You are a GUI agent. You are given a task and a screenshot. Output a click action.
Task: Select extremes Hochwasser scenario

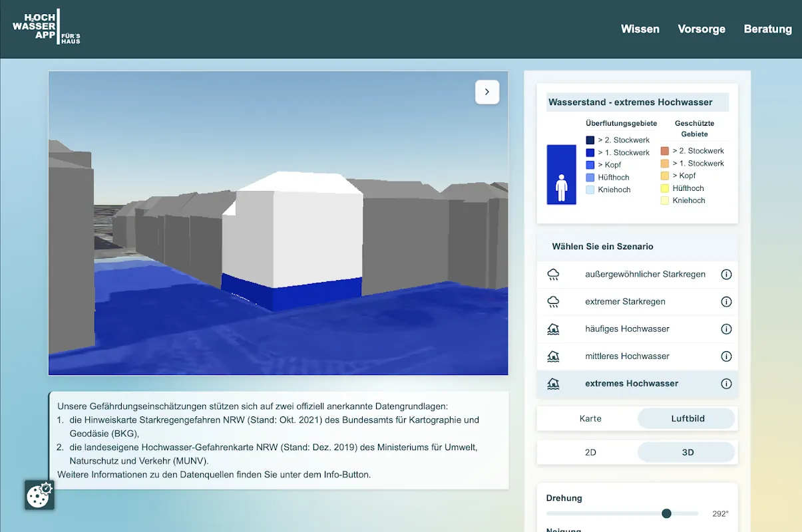pyautogui.click(x=637, y=384)
